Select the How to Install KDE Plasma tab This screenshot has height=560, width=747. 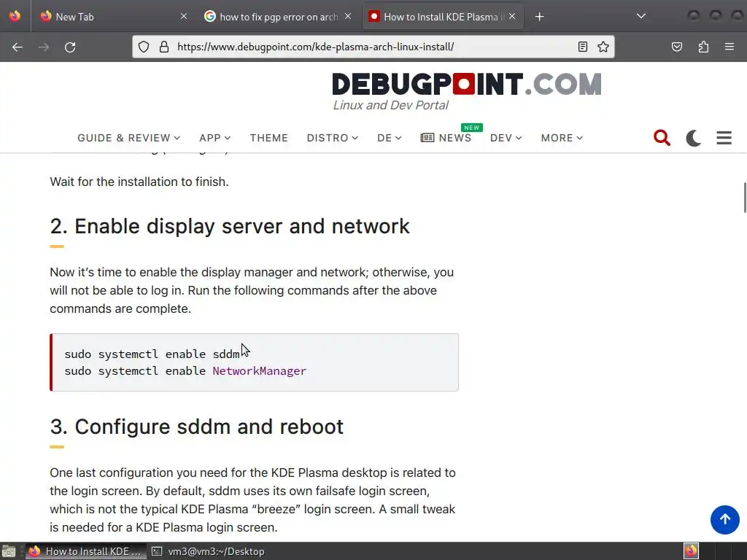click(x=441, y=17)
